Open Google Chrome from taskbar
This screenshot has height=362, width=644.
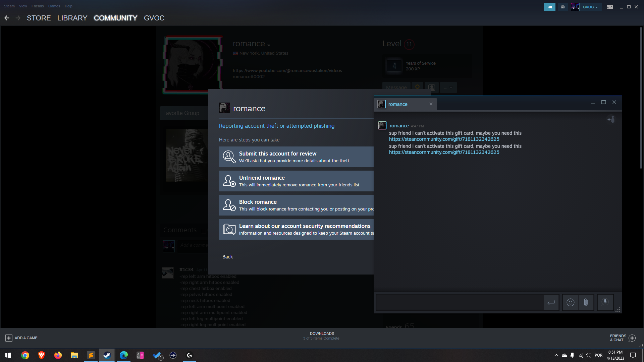[x=25, y=355]
